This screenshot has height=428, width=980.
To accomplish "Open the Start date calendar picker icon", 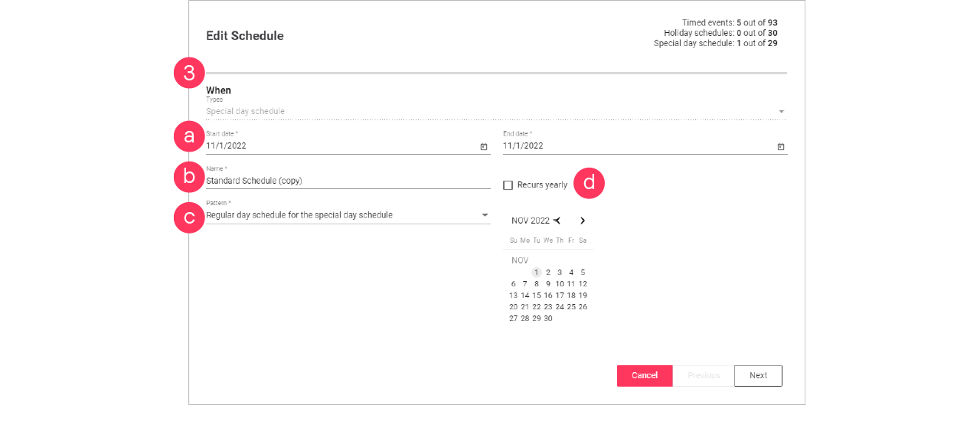I will pyautogui.click(x=484, y=146).
